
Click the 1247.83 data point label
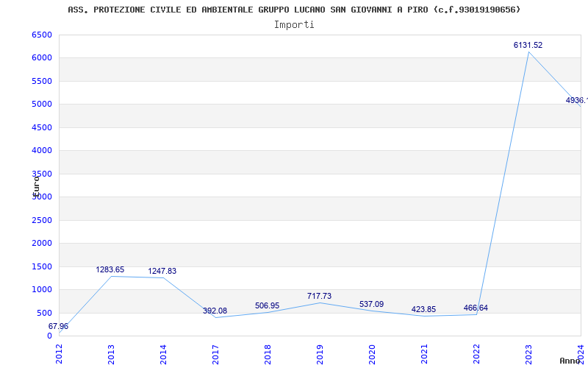(162, 272)
